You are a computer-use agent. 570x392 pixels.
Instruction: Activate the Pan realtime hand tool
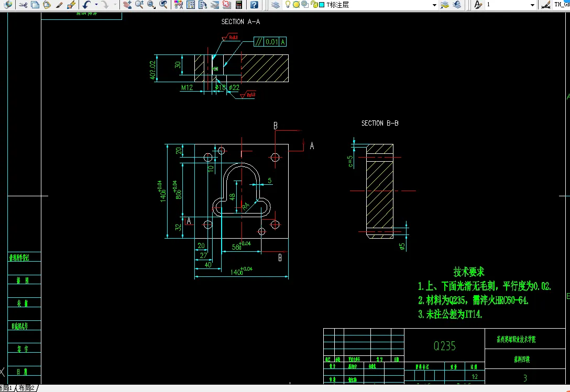pyautogui.click(x=127, y=5)
